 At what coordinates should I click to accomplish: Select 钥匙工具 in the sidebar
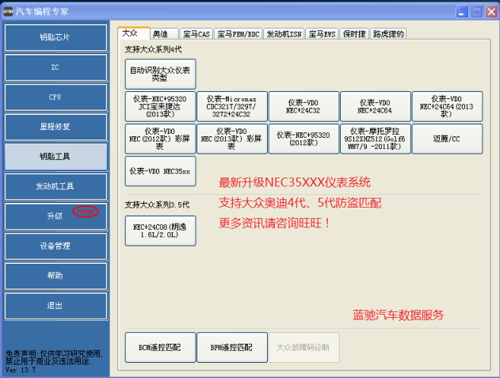click(x=56, y=156)
